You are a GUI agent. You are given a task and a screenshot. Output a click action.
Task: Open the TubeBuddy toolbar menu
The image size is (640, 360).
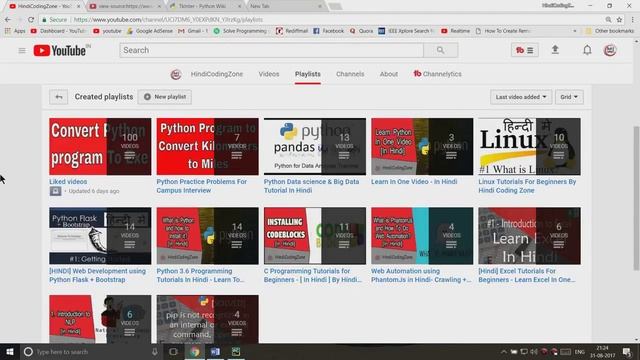[x=524, y=50]
